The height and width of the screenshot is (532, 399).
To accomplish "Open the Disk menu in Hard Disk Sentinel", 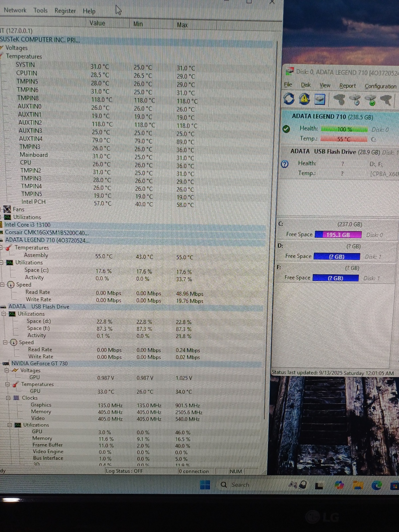I will pos(306,85).
